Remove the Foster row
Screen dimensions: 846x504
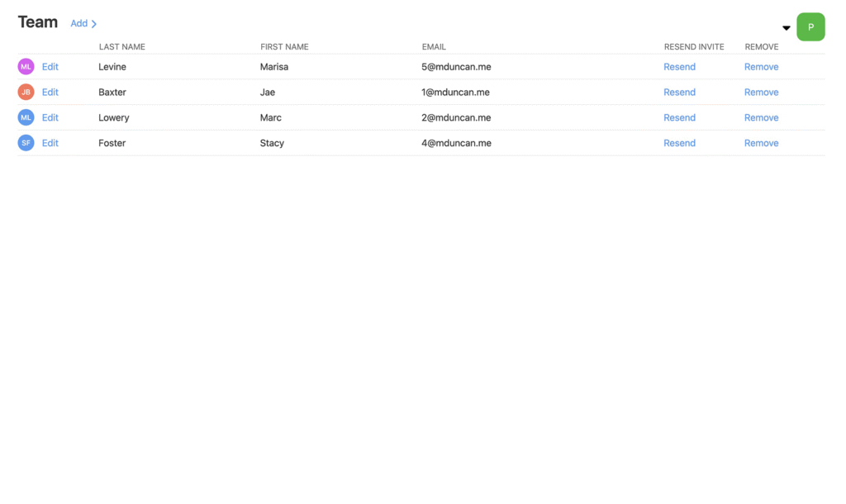tap(761, 143)
